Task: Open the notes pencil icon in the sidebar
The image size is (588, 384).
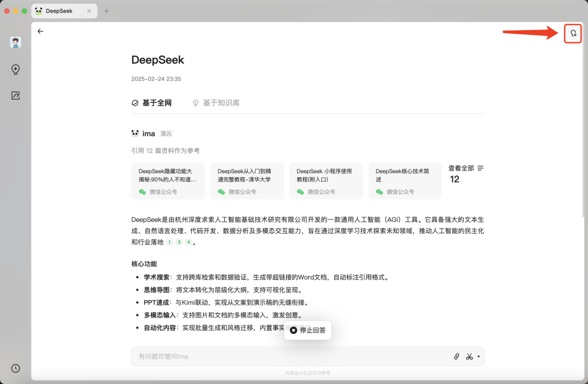Action: coord(15,96)
